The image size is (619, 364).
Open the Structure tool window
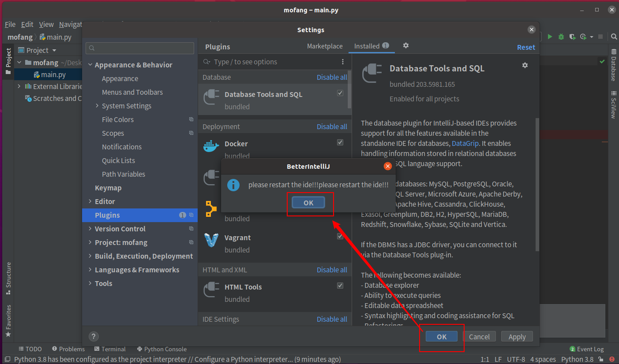8,279
